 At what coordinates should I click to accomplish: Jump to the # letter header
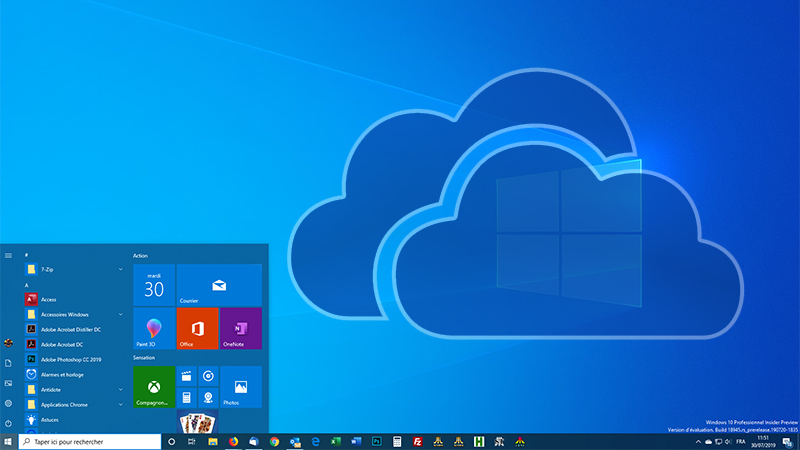pos(27,255)
